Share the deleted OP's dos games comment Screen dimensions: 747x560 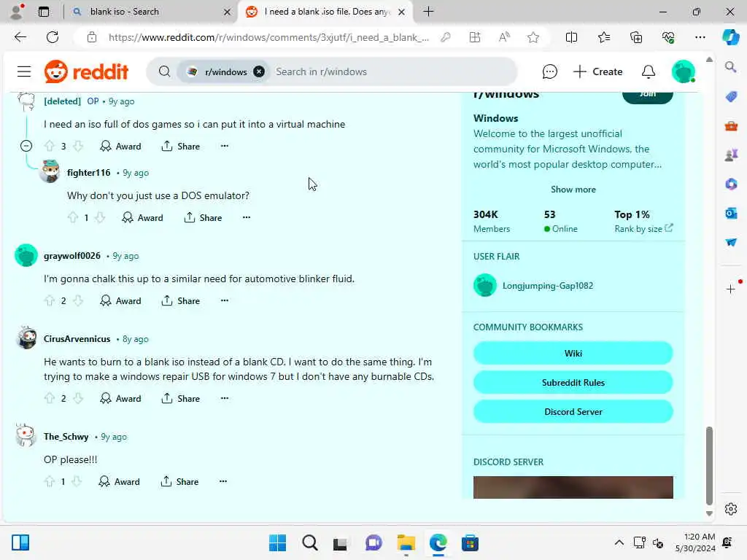(x=181, y=146)
